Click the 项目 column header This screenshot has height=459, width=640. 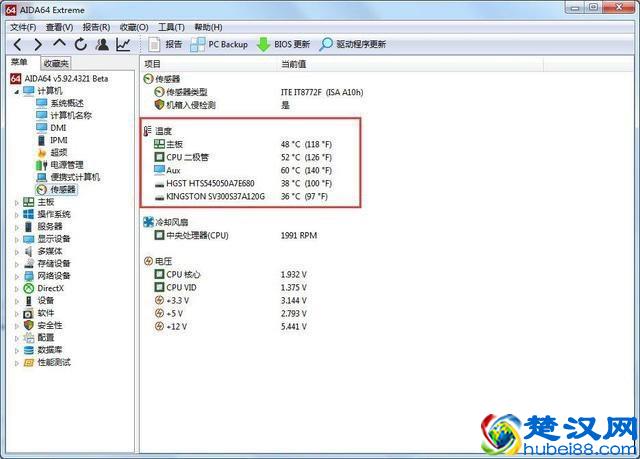pyautogui.click(x=209, y=64)
